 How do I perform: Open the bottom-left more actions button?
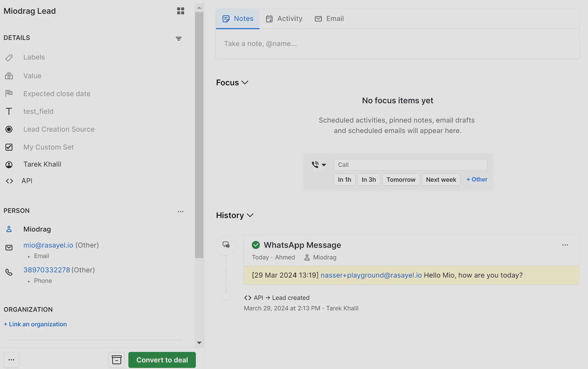(11, 360)
